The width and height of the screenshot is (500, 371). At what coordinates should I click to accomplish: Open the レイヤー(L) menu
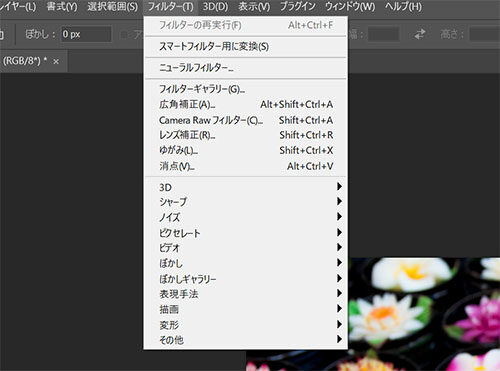17,7
